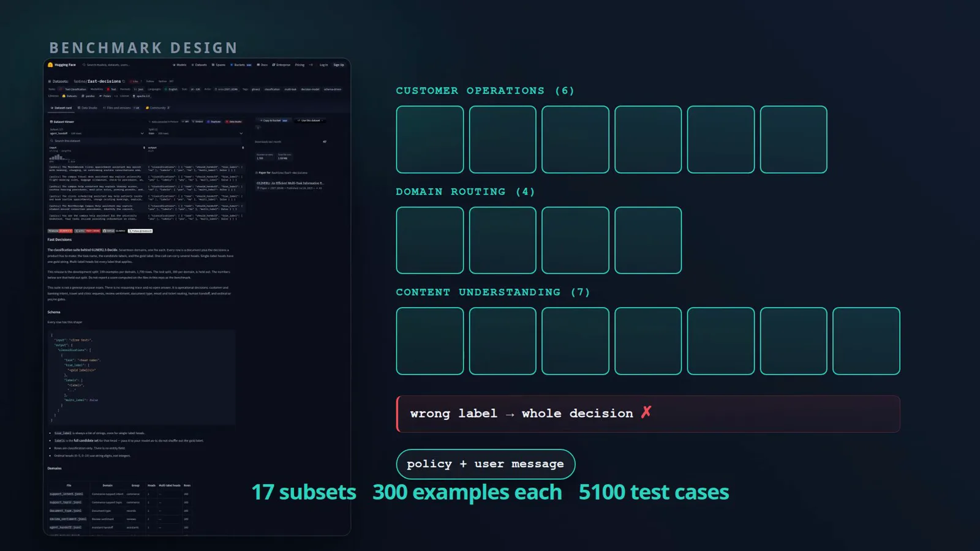The width and height of the screenshot is (980, 551).
Task: Click Copy to bucket button
Action: click(273, 121)
